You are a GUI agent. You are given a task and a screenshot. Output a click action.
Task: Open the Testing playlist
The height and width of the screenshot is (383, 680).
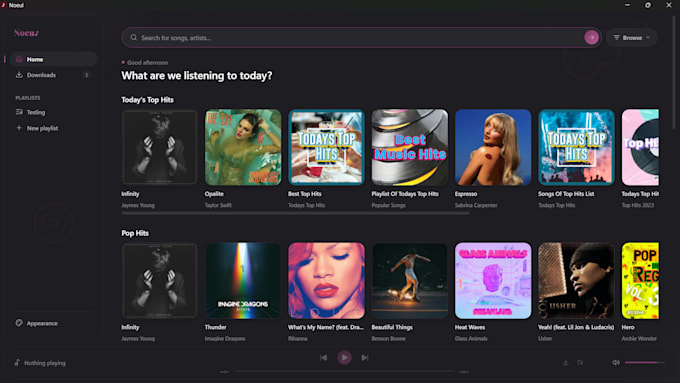coord(53,112)
